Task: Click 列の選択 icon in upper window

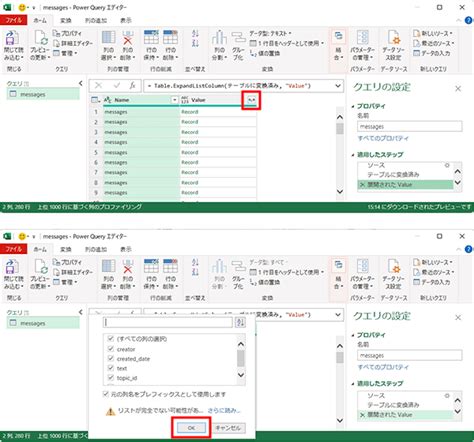Action: pyautogui.click(x=108, y=37)
